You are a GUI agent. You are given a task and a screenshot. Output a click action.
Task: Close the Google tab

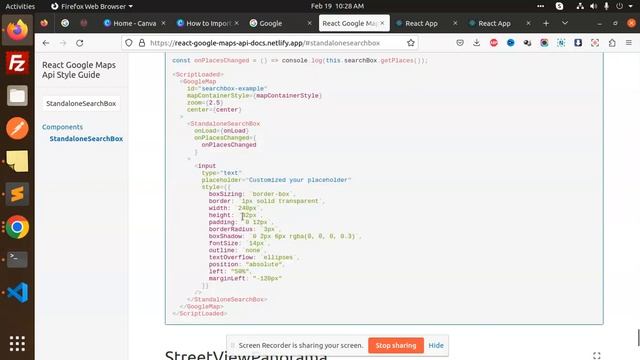coord(309,23)
